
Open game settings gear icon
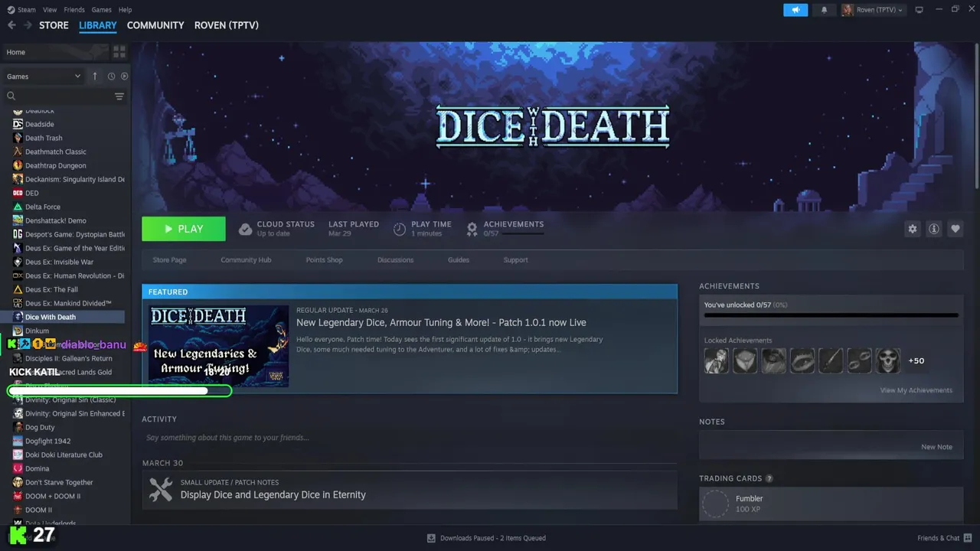pyautogui.click(x=913, y=229)
